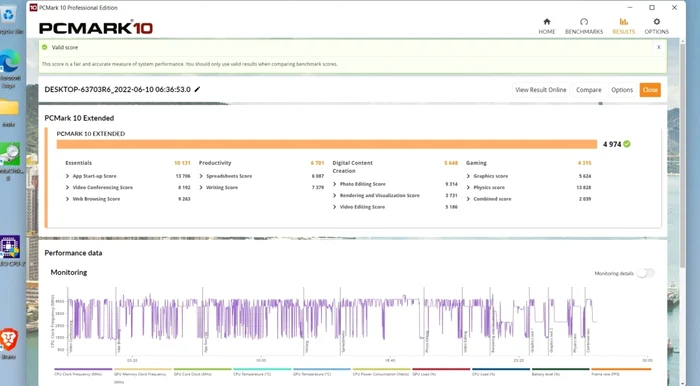Click the Essentials score 10 131
Image resolution: width=700 pixels, height=386 pixels.
pyautogui.click(x=182, y=163)
